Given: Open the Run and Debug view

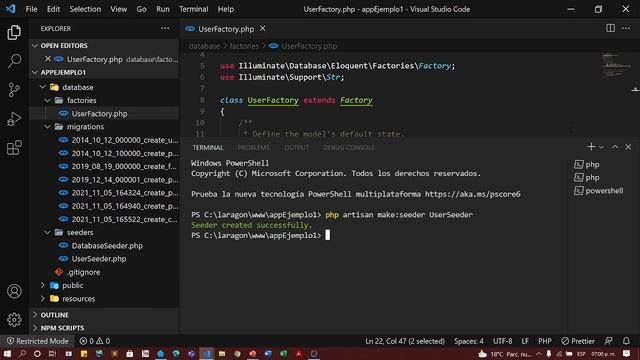Looking at the screenshot, I should pyautogui.click(x=14, y=119).
